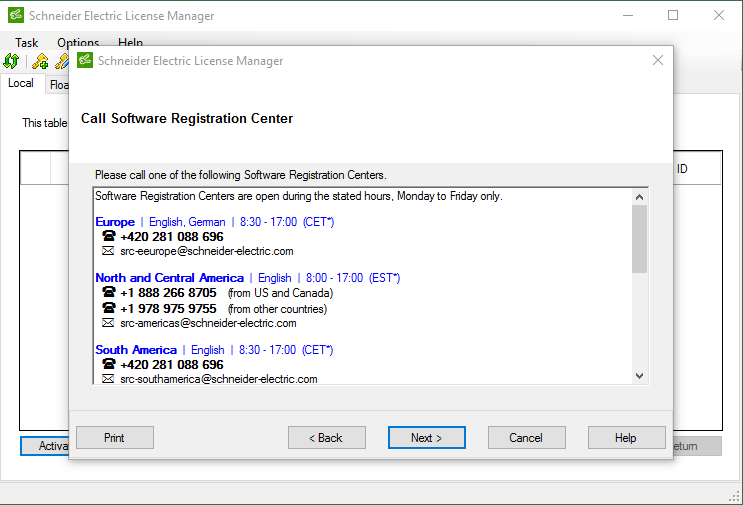This screenshot has width=743, height=505.
Task: Close the Call Software Registration Center dialog
Action: coord(657,60)
